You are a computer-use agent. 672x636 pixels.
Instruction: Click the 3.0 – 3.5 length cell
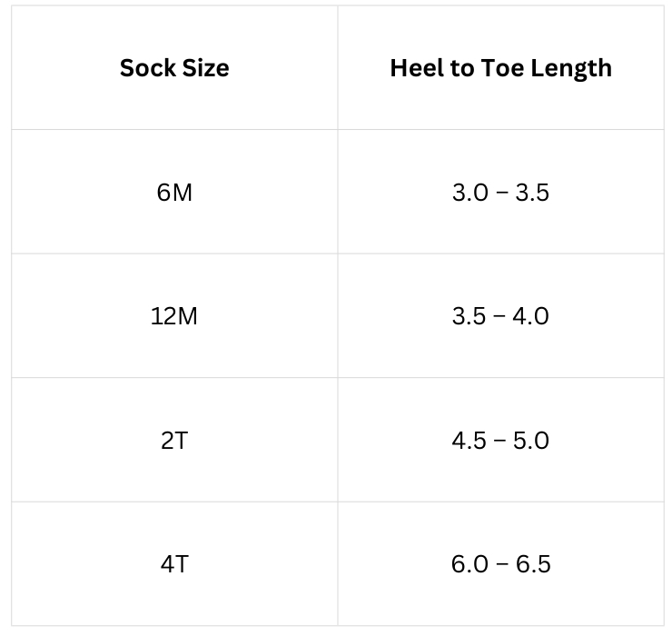(x=500, y=193)
